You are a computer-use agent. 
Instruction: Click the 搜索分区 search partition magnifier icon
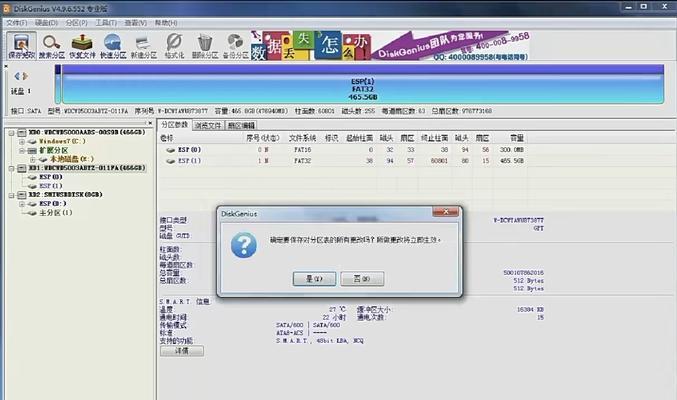(51, 46)
